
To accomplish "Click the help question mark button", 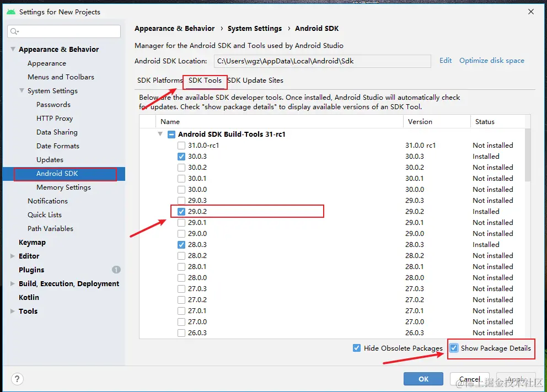I will coord(17,379).
